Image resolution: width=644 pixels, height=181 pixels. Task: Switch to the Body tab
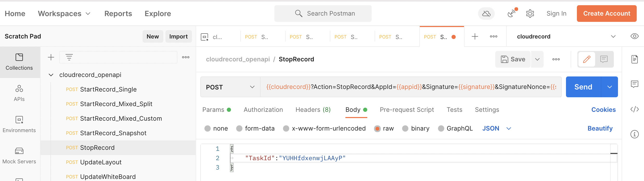coord(356,110)
